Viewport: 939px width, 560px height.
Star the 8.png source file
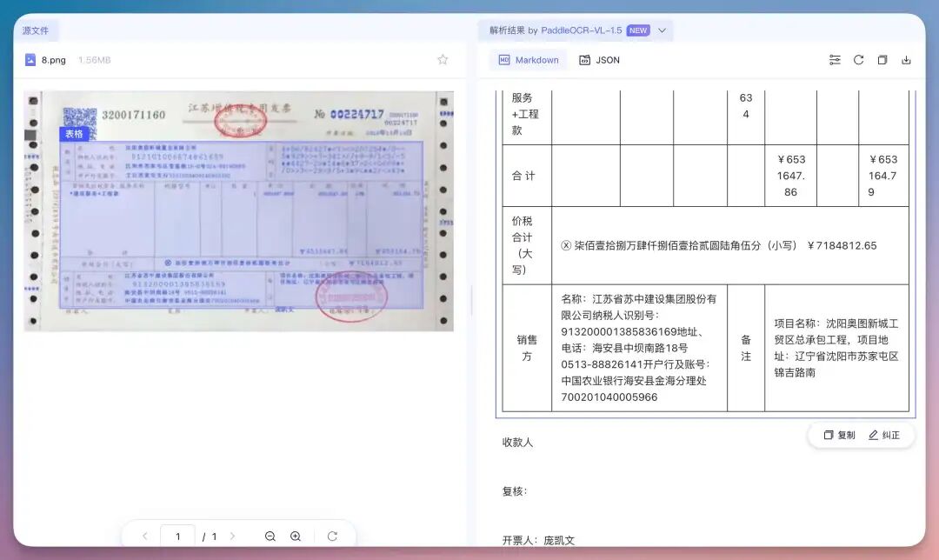click(x=443, y=60)
